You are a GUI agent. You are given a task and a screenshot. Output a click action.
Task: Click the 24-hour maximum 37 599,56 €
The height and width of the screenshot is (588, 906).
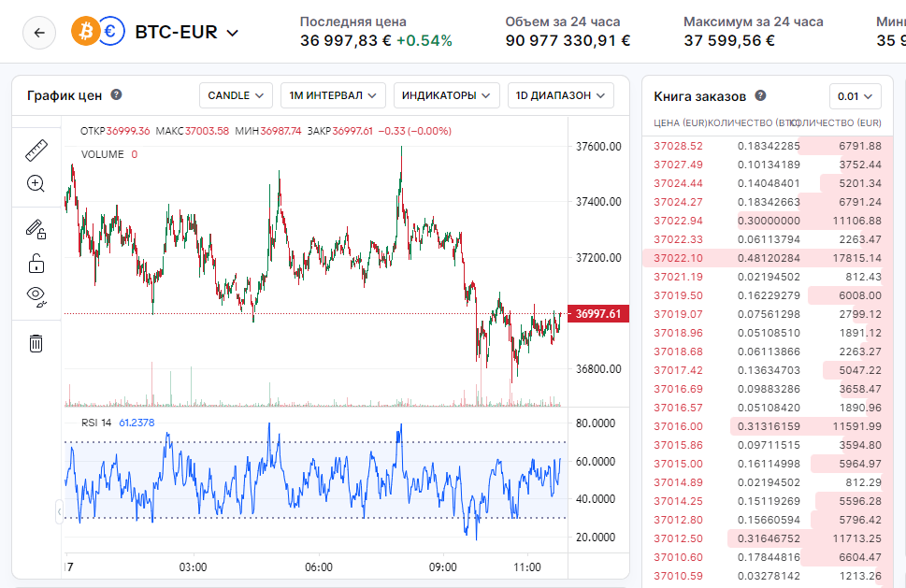pos(729,41)
